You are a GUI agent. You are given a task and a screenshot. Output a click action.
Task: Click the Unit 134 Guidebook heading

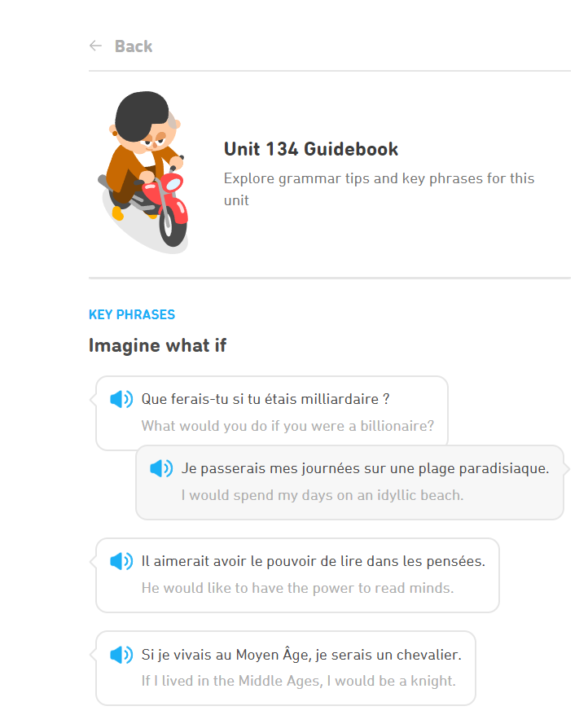click(310, 149)
